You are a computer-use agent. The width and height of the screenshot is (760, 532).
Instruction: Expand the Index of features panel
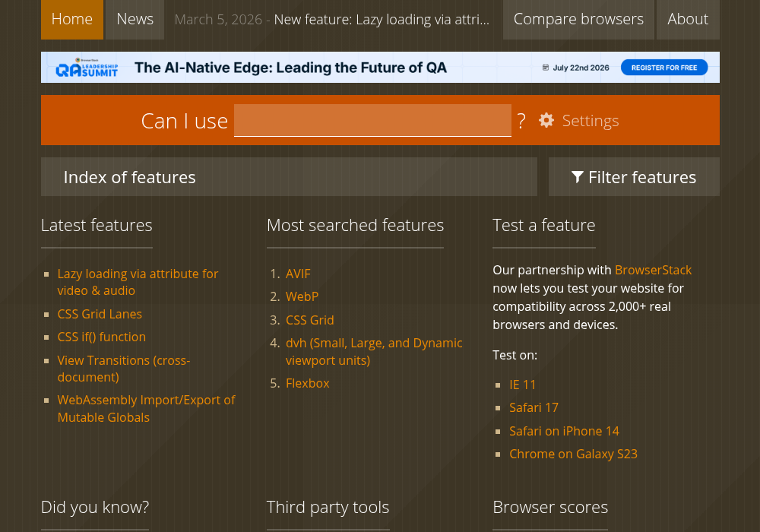coord(289,177)
